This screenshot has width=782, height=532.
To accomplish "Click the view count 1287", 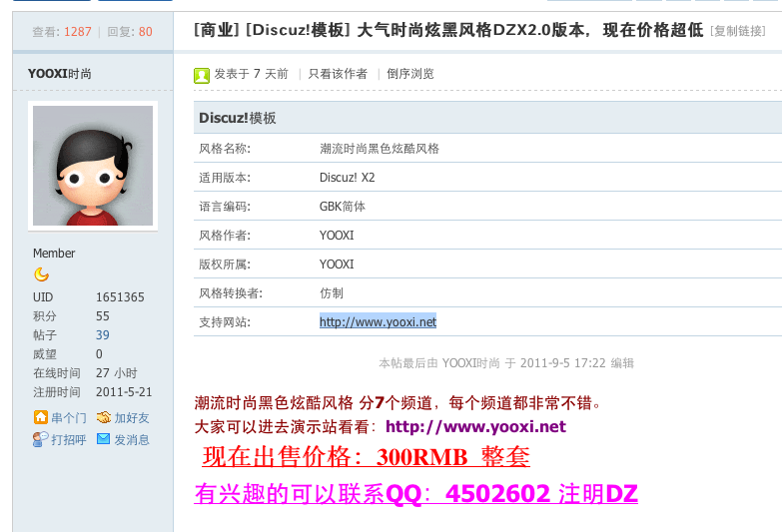I will tap(78, 32).
